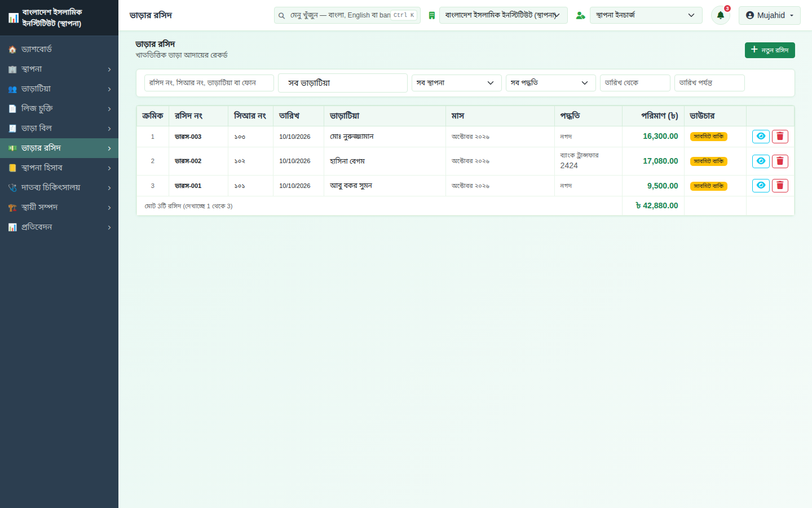Select ভাড়ার রসিদ in the sidebar
Image resolution: width=812 pixels, height=508 pixels.
click(x=59, y=148)
